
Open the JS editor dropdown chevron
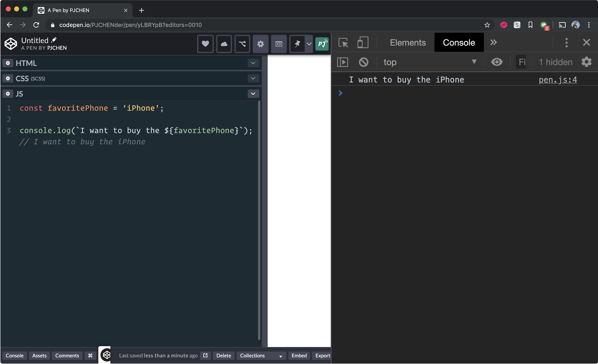pos(253,94)
